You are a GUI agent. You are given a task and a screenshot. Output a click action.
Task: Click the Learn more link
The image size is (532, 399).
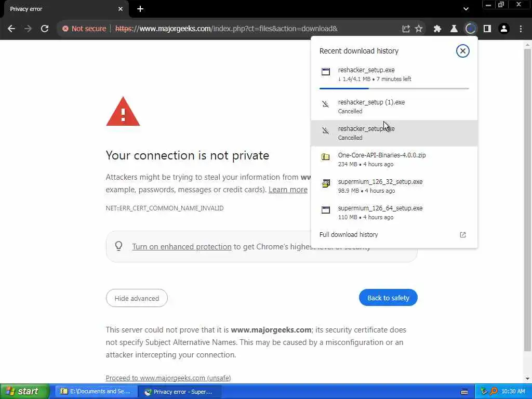coord(288,190)
